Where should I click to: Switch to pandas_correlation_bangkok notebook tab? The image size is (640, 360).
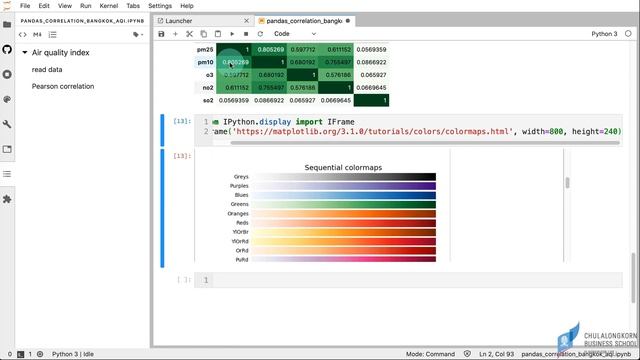(x=304, y=21)
